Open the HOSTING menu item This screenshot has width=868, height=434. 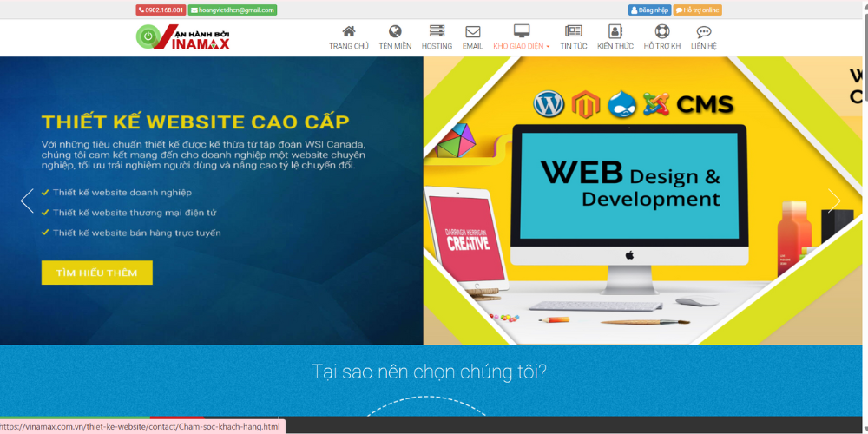[437, 47]
